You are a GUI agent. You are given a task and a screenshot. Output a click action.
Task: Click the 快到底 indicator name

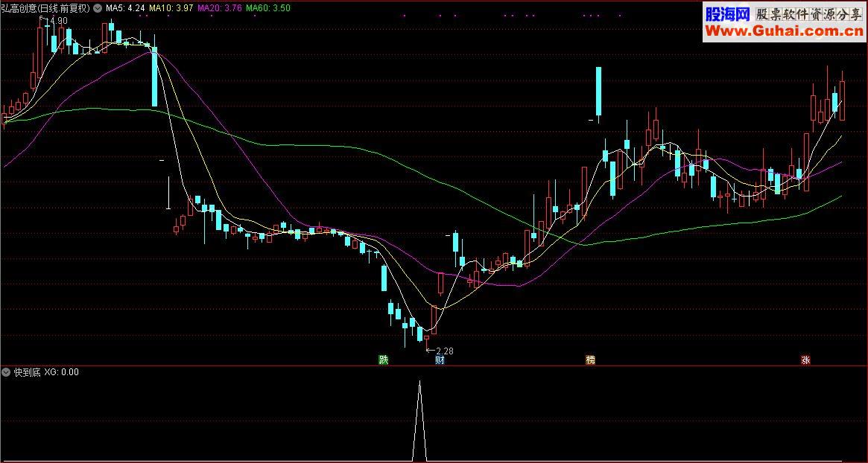27,371
